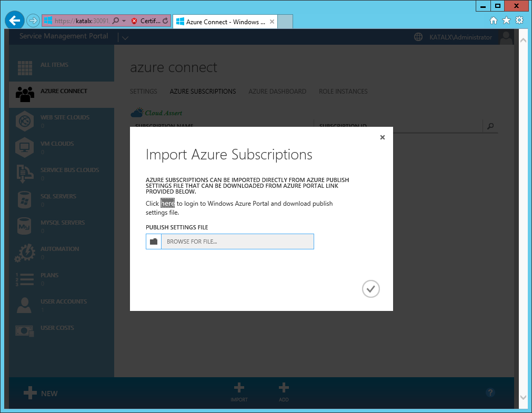532x413 pixels.
Task: Switch to the Azure Subscriptions tab
Action: 203,92
